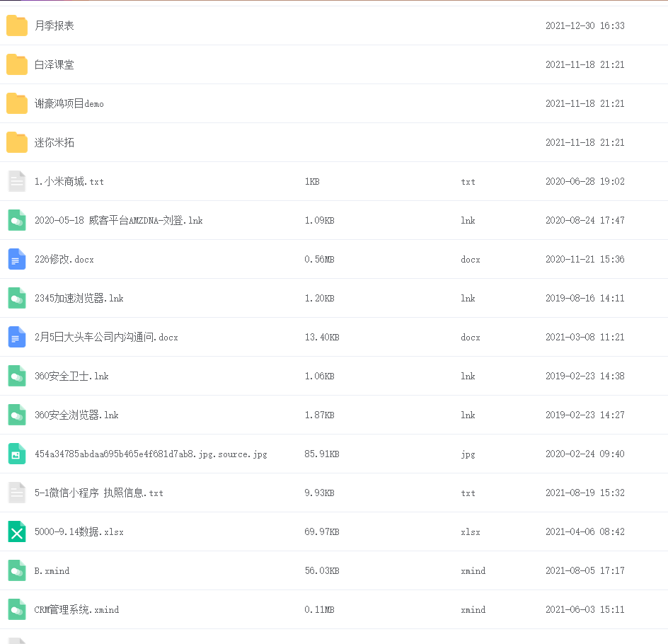Click the date 2021-04-06 08:42
668x644 pixels.
click(x=585, y=532)
